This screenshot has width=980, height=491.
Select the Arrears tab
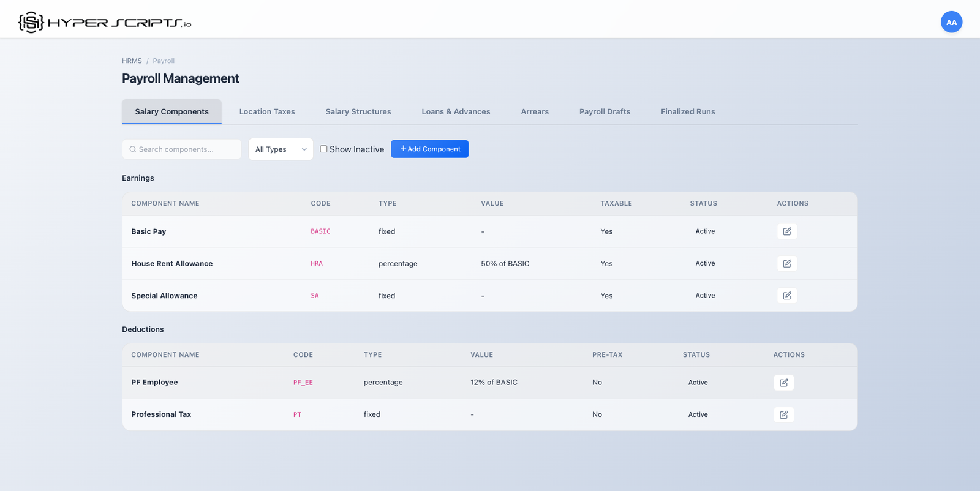(535, 111)
